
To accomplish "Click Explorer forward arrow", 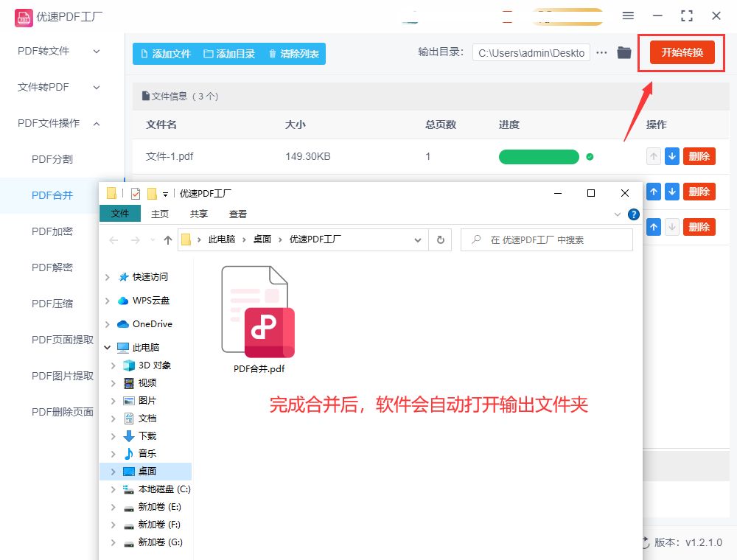I will pyautogui.click(x=136, y=240).
